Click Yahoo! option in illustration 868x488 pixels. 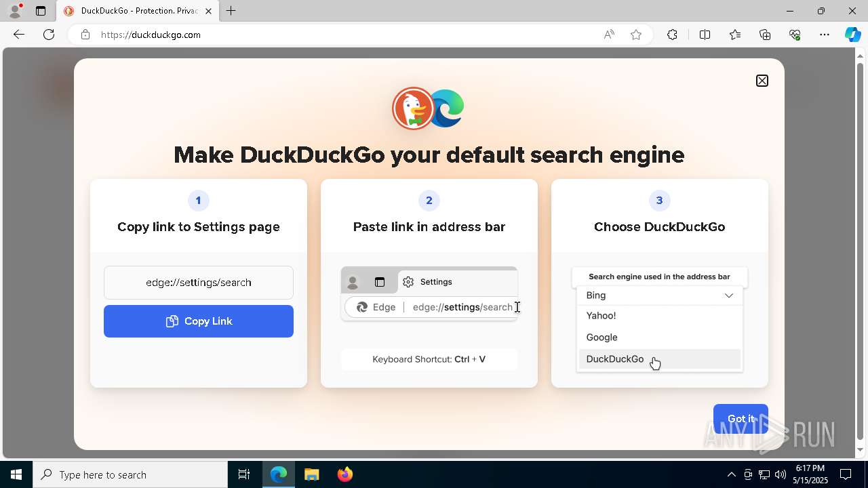tap(601, 316)
